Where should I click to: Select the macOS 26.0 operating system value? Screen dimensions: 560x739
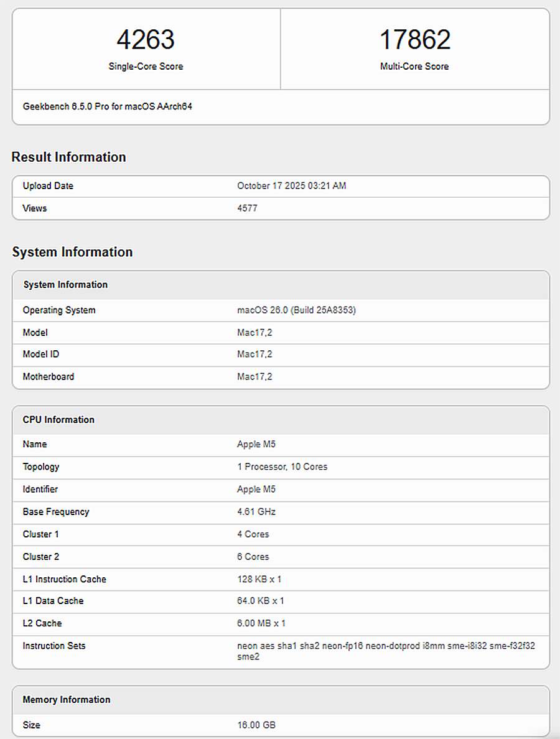point(296,310)
